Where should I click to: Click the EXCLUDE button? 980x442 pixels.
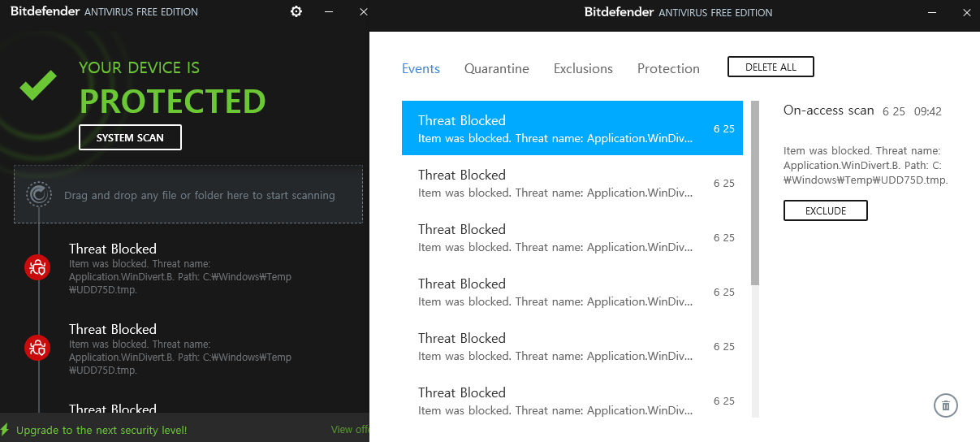click(x=825, y=210)
